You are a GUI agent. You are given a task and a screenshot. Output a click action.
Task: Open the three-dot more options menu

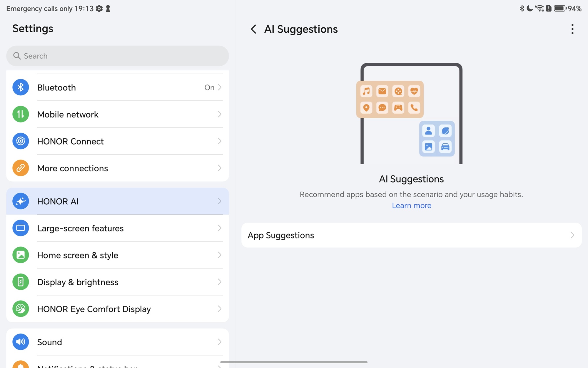point(572,29)
